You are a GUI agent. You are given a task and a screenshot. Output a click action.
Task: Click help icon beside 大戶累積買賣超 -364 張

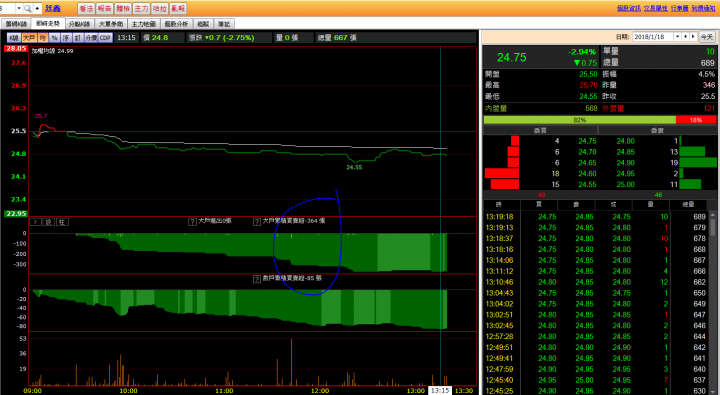[x=257, y=221]
